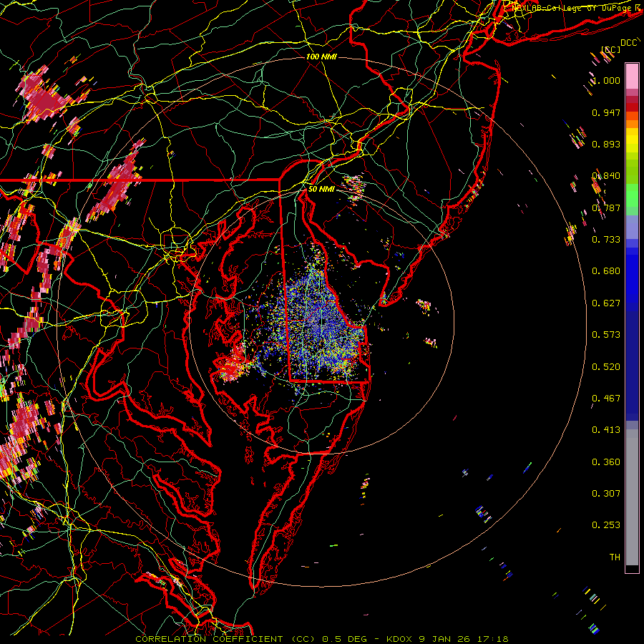
Task: Click the 0.413 scale value
Action: click(606, 430)
